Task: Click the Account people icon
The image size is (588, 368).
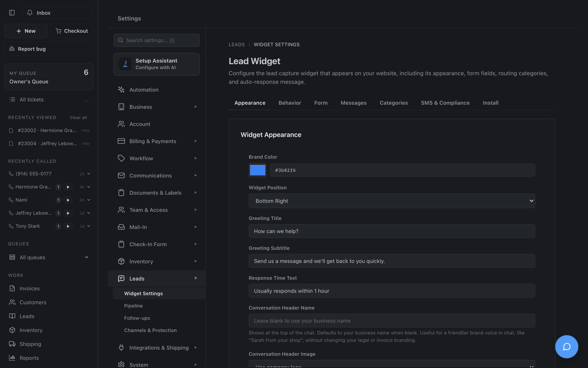Action: (121, 124)
